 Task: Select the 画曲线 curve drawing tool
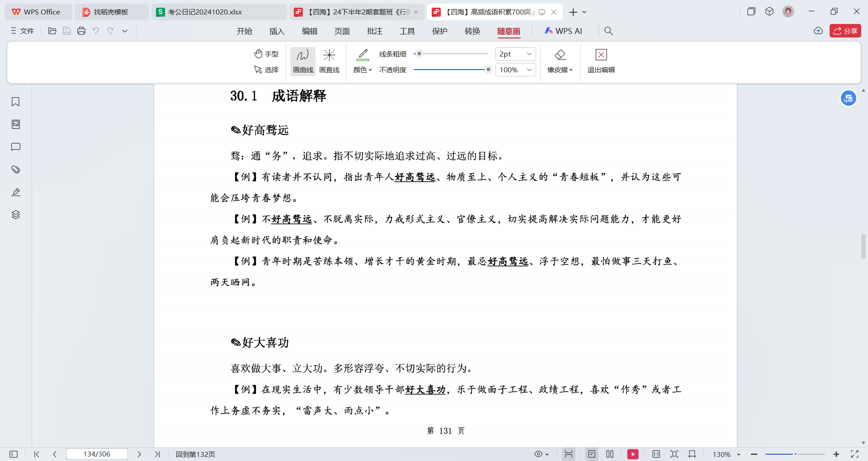(303, 61)
